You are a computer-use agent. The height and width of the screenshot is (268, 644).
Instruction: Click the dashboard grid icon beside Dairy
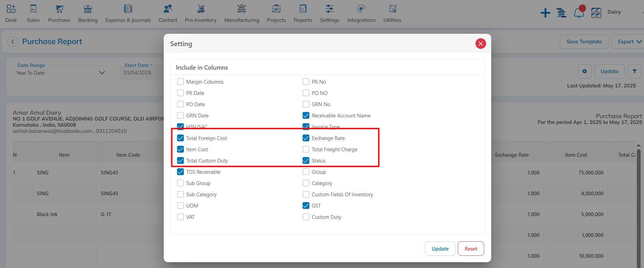click(x=596, y=13)
